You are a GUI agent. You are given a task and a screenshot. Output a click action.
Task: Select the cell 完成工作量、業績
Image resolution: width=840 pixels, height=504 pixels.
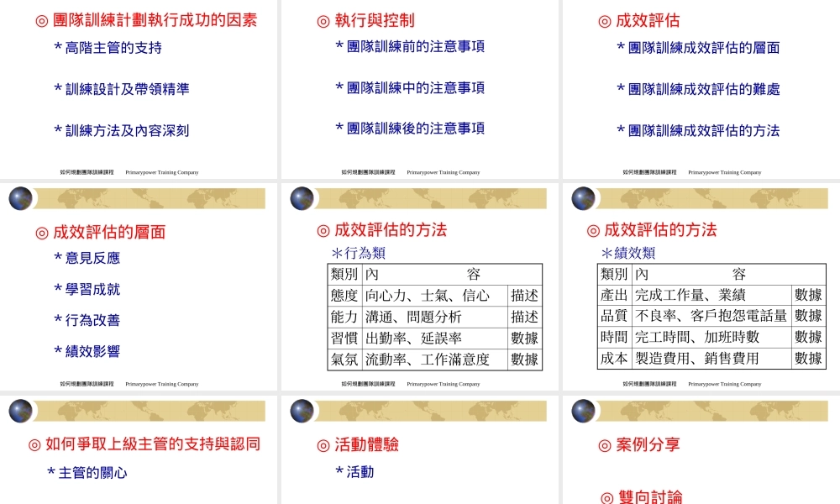click(x=711, y=295)
